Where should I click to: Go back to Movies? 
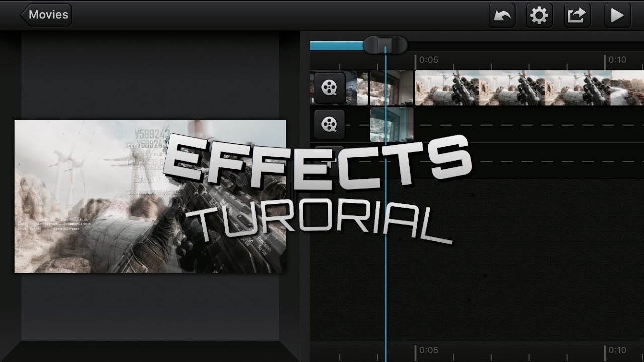[x=47, y=15]
